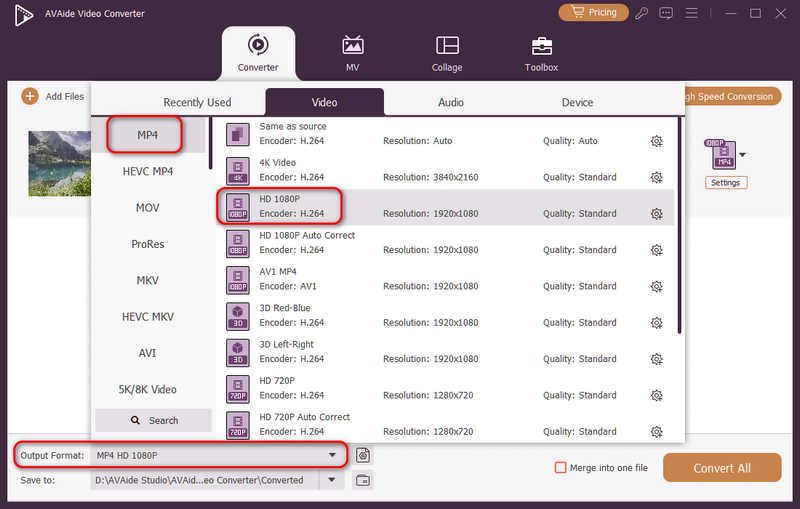Open settings gear for HD 1080P preset

(657, 214)
